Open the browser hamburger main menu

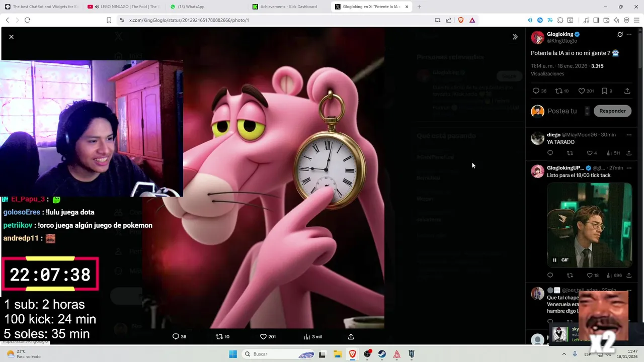[636, 20]
